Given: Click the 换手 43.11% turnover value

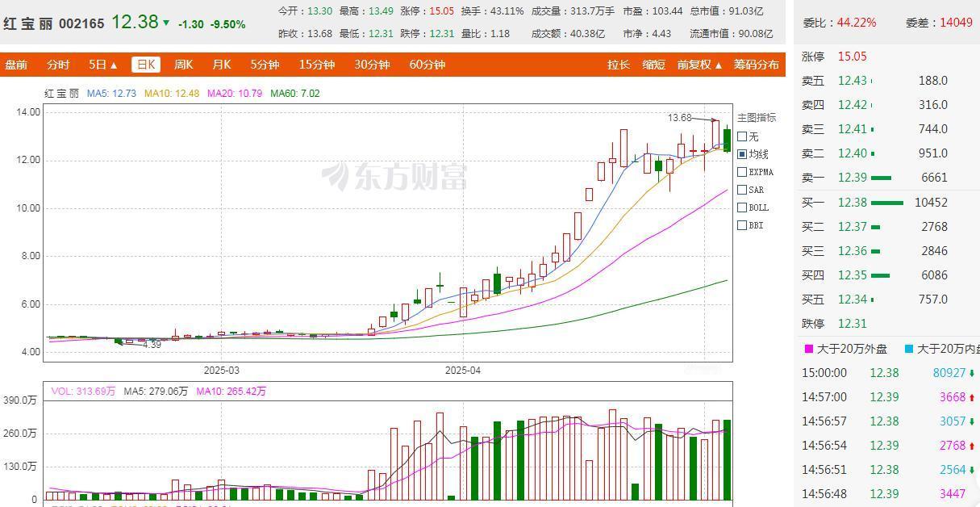Looking at the screenshot, I should coord(507,11).
